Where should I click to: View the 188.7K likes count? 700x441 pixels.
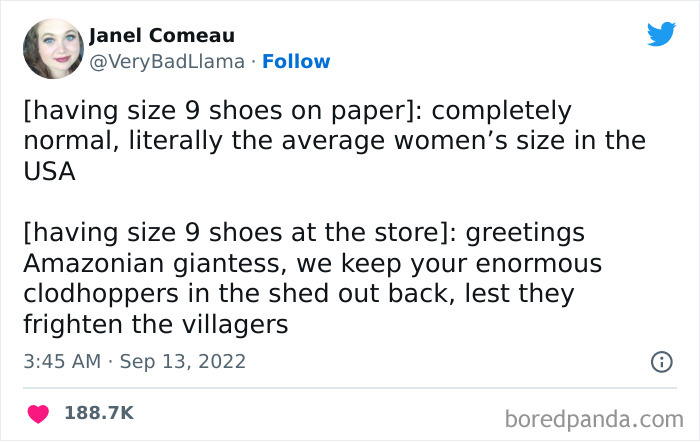[98, 412]
